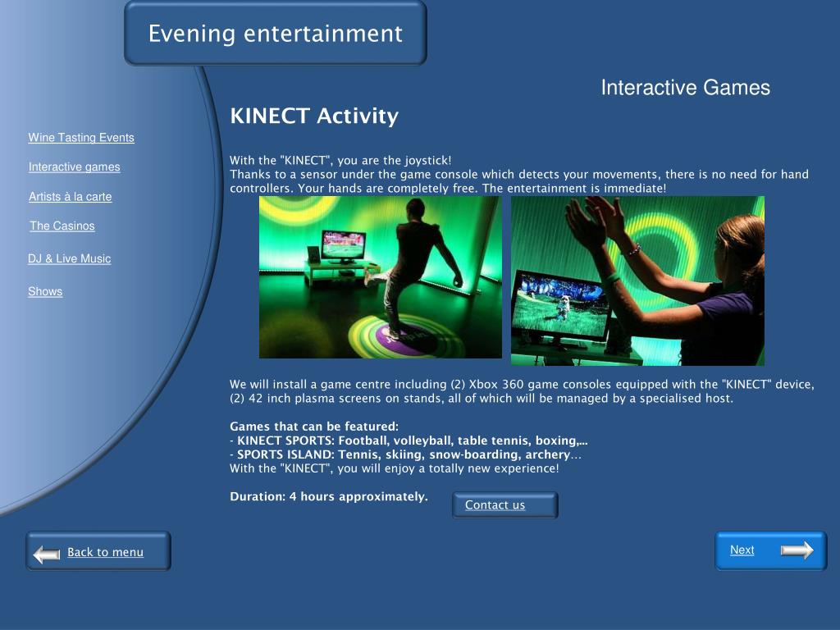Click the Back to menu button
Viewport: 840px width, 630px height.
98,551
